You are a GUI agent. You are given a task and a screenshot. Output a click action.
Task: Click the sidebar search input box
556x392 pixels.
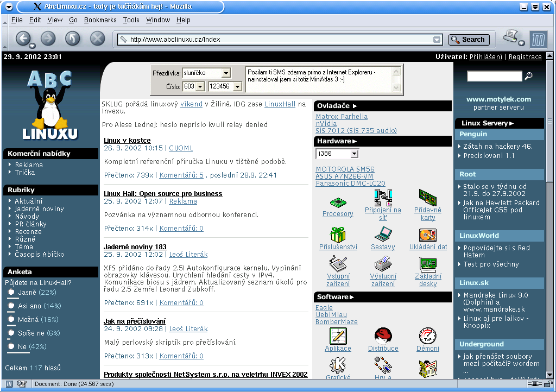[495, 76]
